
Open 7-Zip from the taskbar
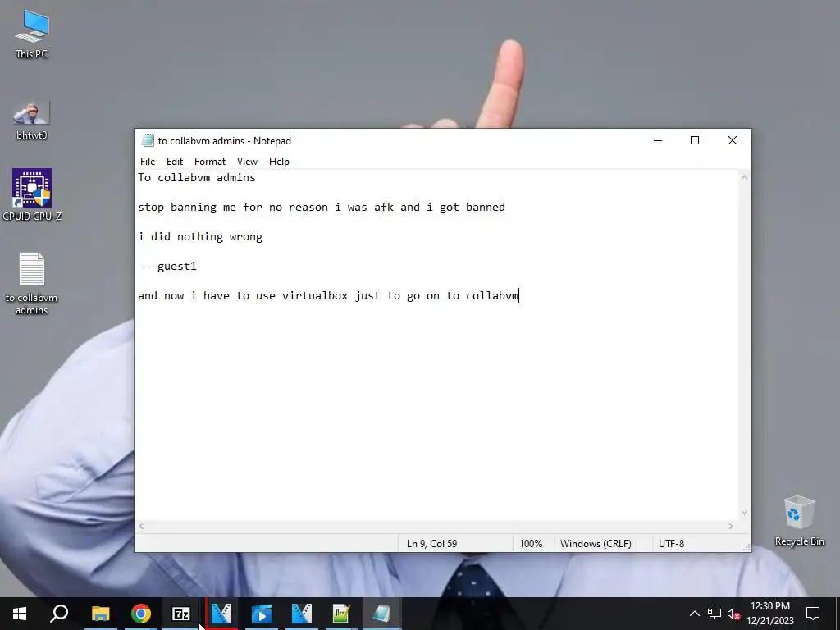click(x=181, y=614)
